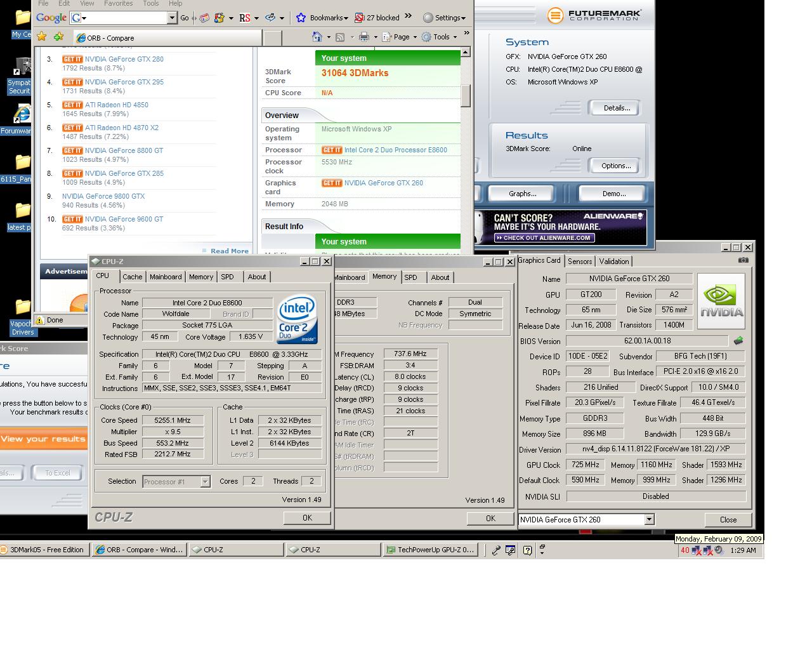Click the help question mark icon in taskbar
The height and width of the screenshot is (650, 812).
tap(527, 550)
